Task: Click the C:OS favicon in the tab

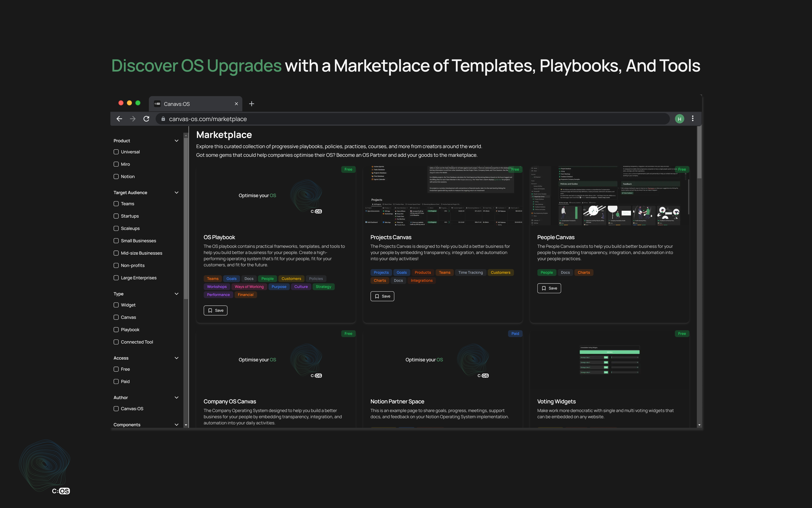Action: 157,104
